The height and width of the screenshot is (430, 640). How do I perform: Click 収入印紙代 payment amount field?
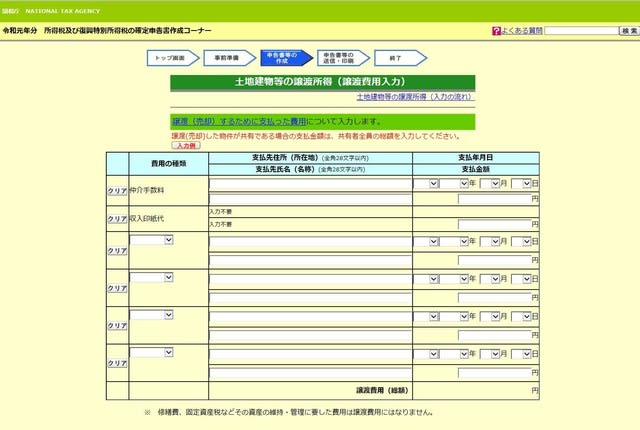click(x=495, y=224)
